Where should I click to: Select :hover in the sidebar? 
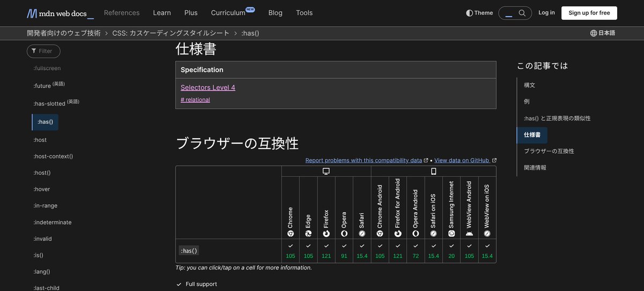(x=41, y=189)
